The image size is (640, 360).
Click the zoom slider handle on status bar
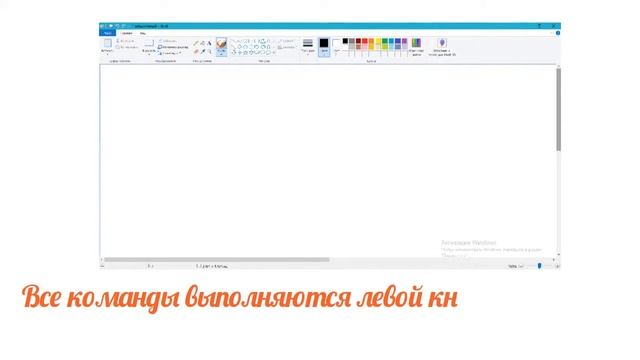540,266
